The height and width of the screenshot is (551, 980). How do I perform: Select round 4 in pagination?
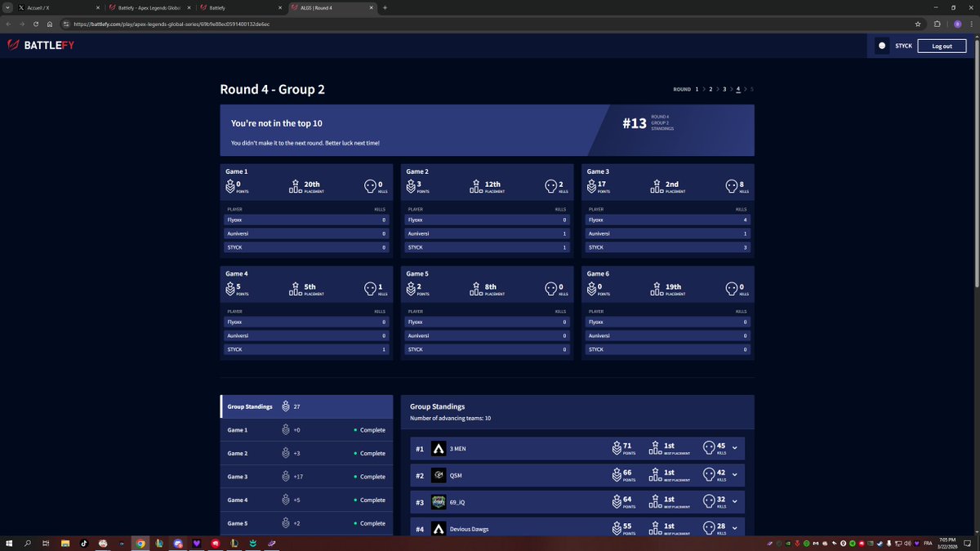[738, 89]
